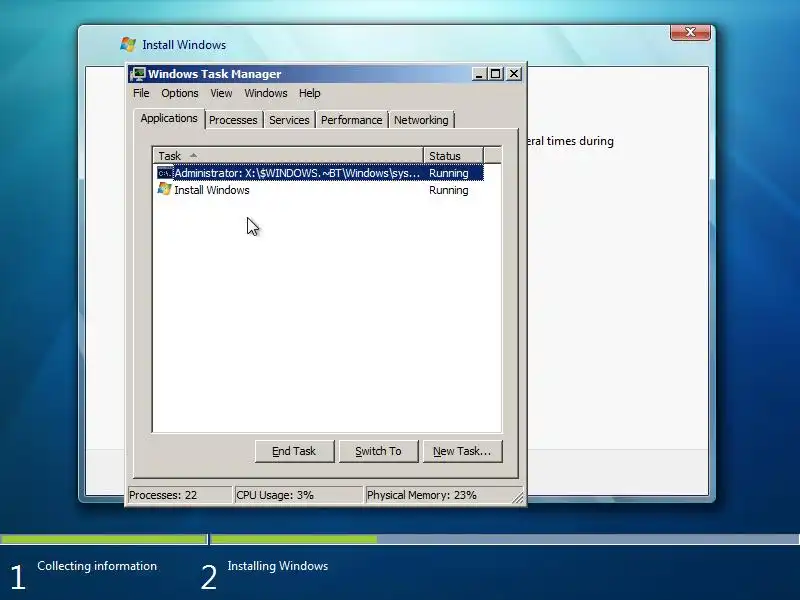This screenshot has height=600, width=800.
Task: Click the Install Windows dialog title text
Action: click(x=184, y=45)
